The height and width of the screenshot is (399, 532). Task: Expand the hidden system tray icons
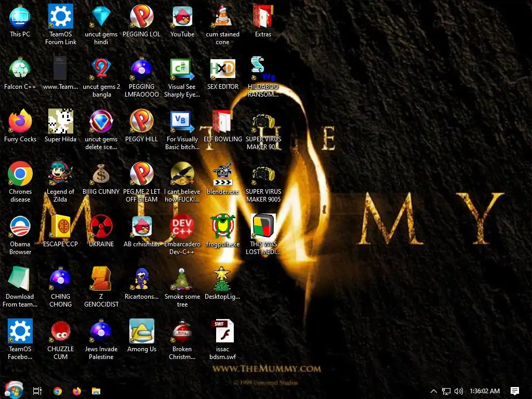pos(433,391)
